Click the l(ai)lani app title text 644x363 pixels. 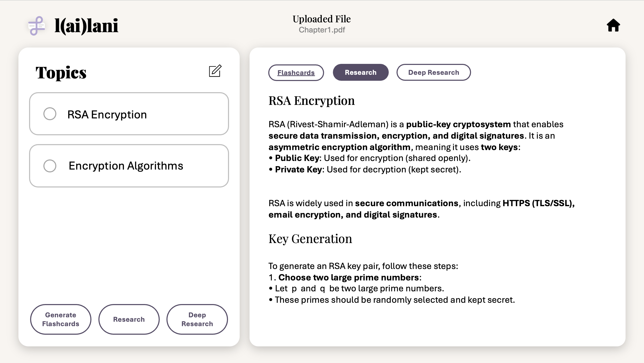tap(86, 26)
